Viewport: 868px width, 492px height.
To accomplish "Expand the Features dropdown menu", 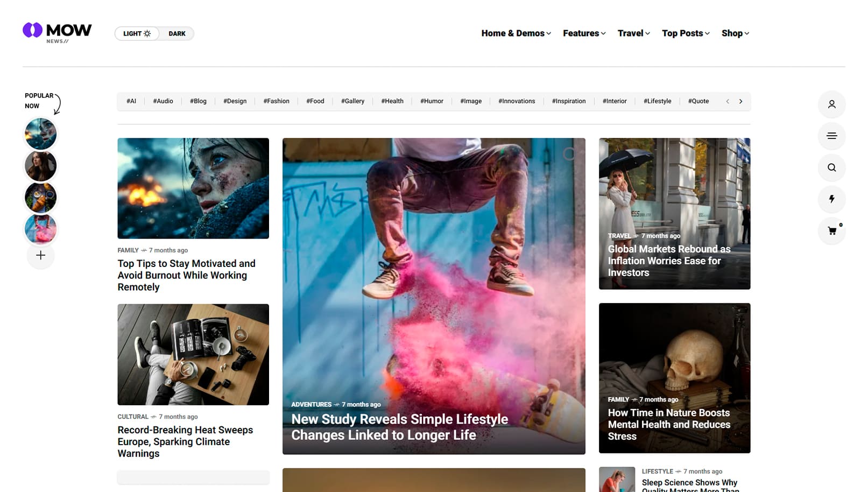I will (584, 33).
